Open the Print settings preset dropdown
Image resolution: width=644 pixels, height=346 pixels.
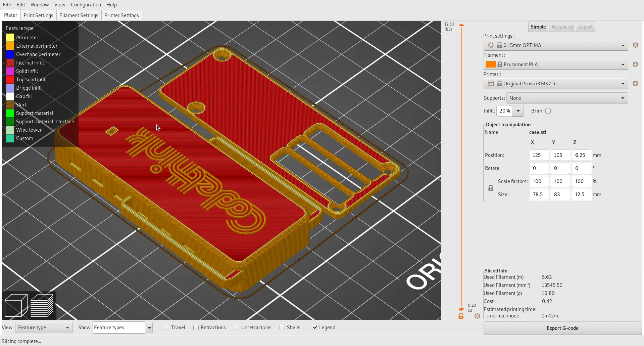click(x=556, y=45)
